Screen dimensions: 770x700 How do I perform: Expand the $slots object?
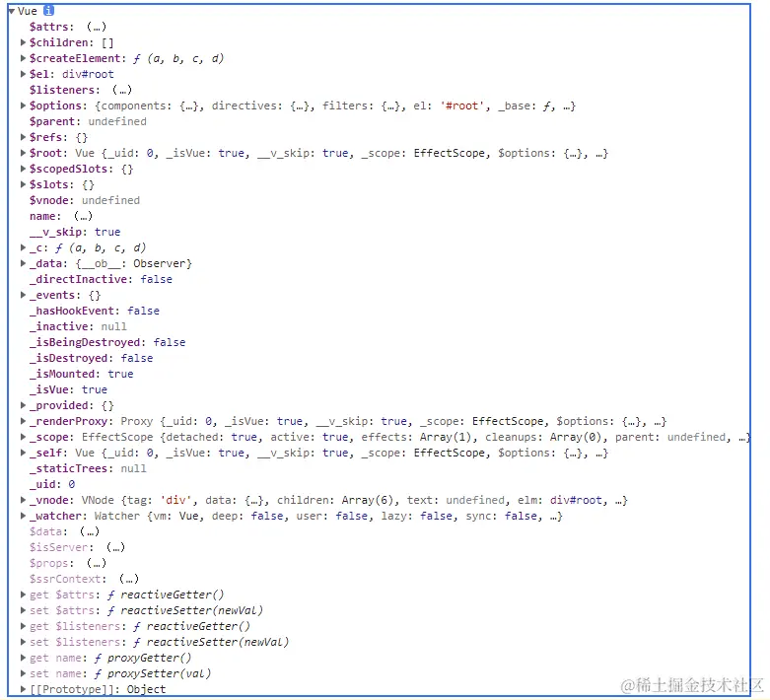click(x=23, y=184)
